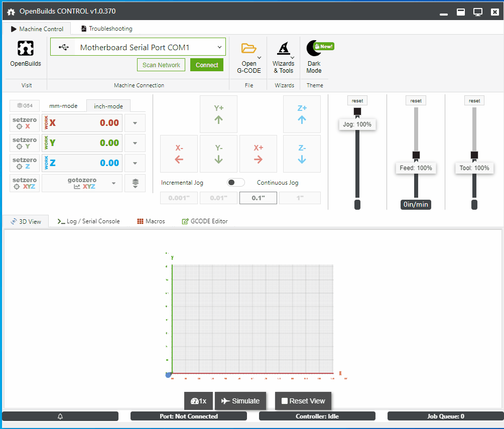Click the notification bell in status bar
This screenshot has width=504, height=429.
tap(60, 416)
